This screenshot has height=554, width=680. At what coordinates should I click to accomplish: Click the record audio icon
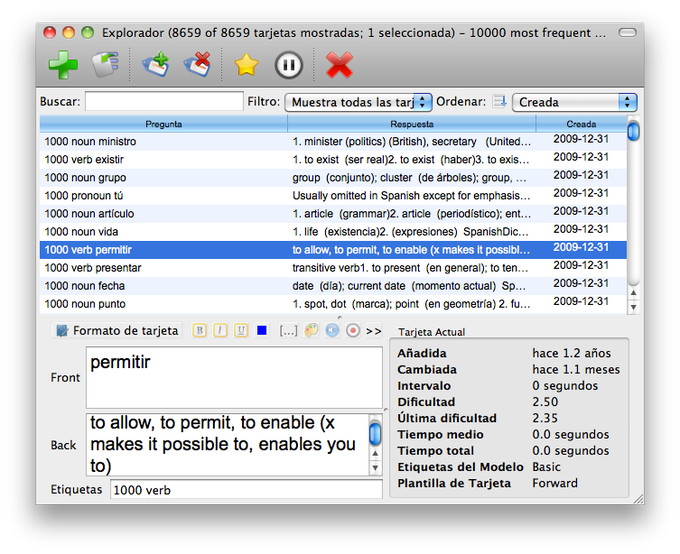pos(353,331)
